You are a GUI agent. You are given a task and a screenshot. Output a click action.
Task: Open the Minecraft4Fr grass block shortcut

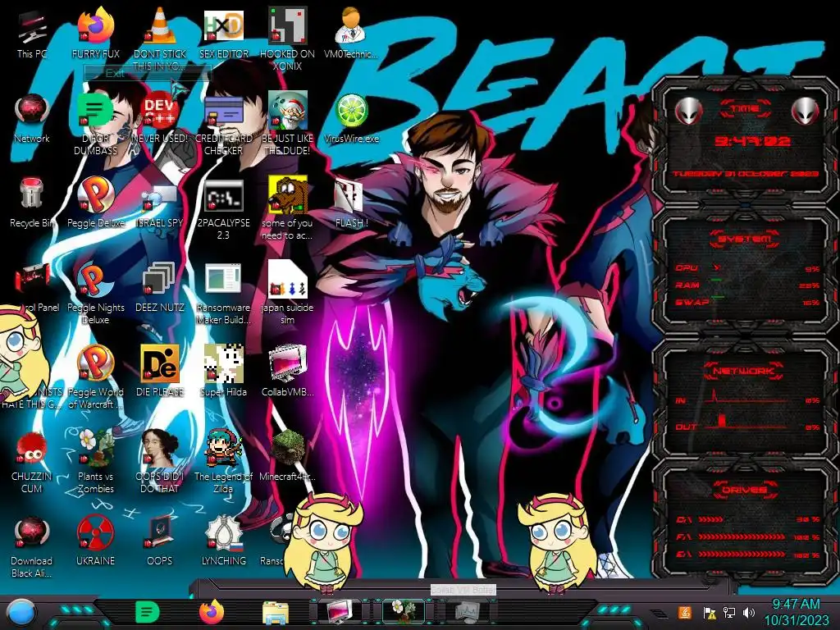[287, 456]
